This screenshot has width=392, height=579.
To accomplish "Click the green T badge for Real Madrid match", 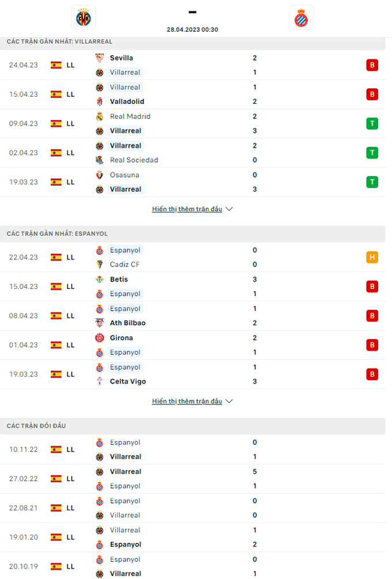I will coord(372,123).
